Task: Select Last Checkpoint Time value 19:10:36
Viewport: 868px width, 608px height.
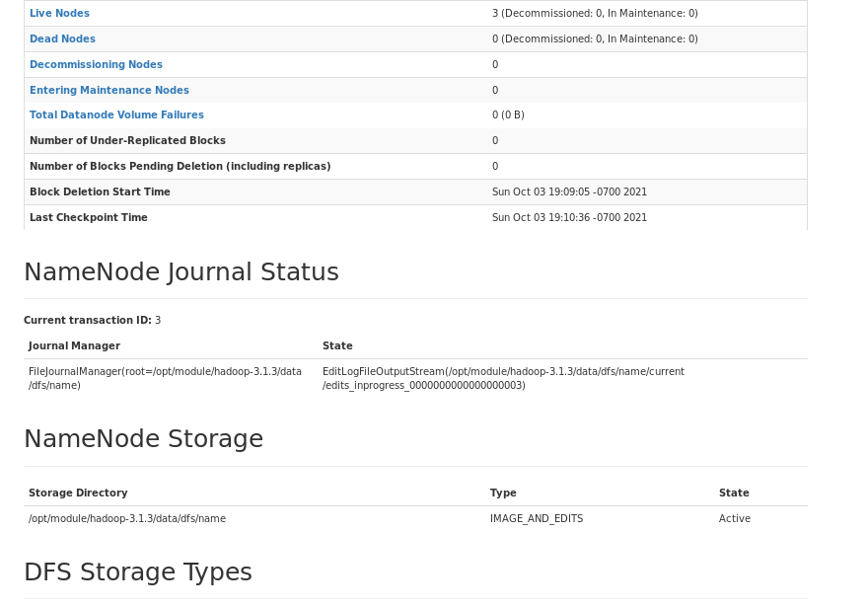Action: (569, 217)
